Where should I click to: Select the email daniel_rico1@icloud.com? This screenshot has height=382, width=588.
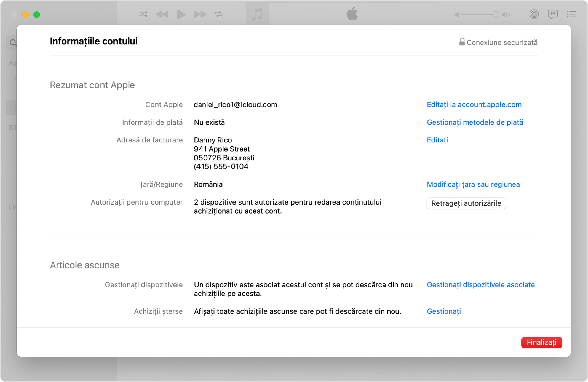(x=235, y=105)
